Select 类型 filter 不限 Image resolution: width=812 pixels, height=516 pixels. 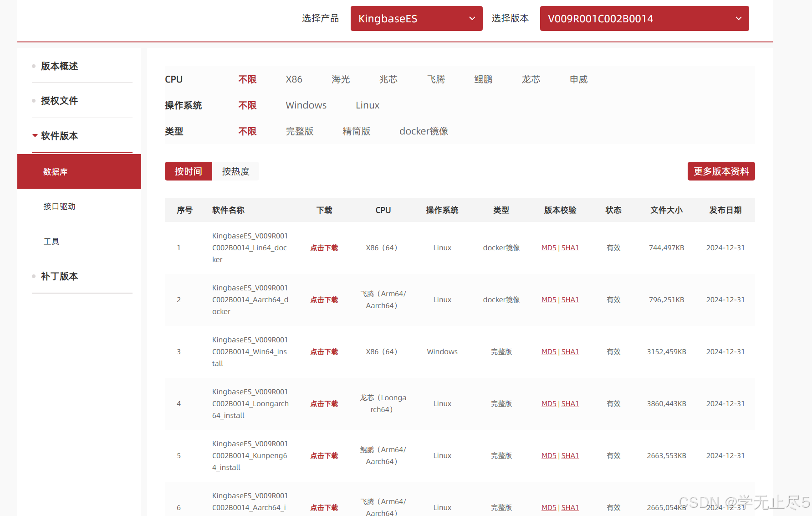pos(247,131)
